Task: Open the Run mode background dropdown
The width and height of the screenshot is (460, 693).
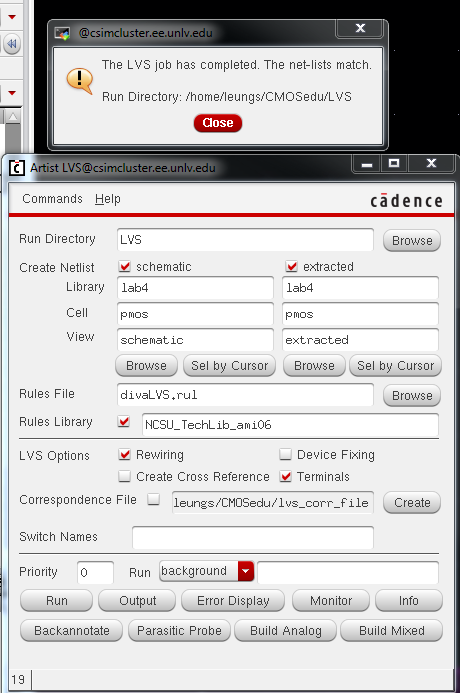Action: (246, 571)
